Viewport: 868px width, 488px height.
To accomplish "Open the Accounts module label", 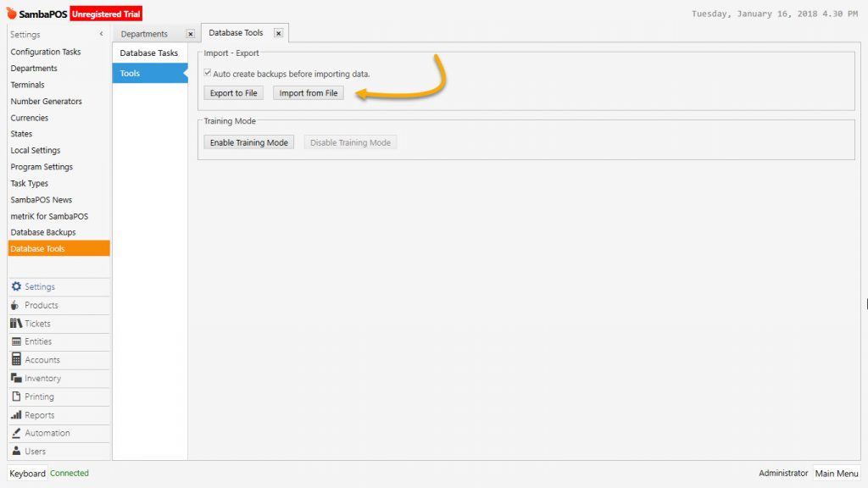I will tap(42, 359).
